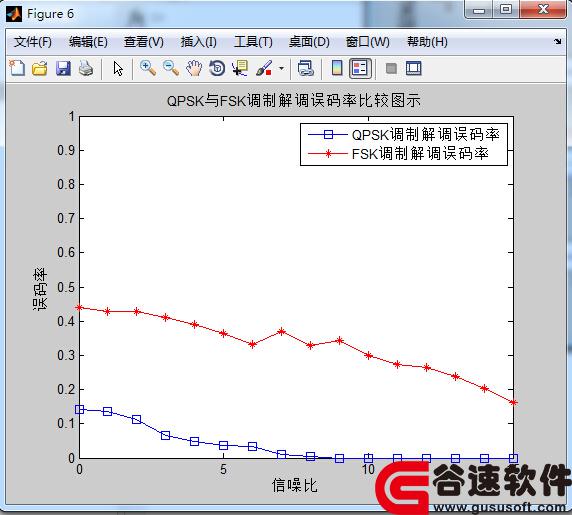Image resolution: width=572 pixels, height=515 pixels.
Task: Activate the Zoom In tool
Action: coord(148,68)
